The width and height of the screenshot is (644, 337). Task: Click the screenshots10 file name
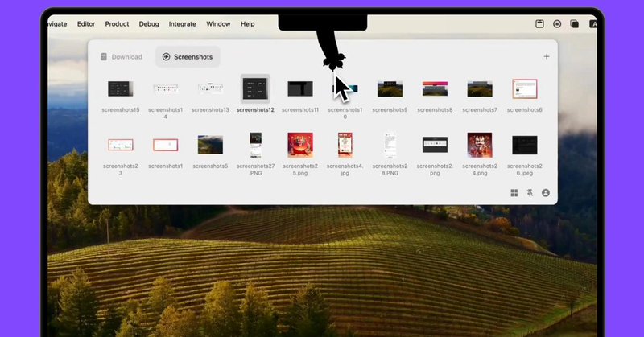click(345, 113)
